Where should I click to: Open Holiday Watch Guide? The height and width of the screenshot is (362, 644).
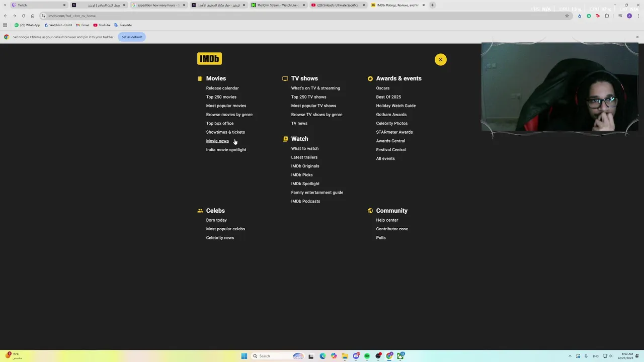395,106
